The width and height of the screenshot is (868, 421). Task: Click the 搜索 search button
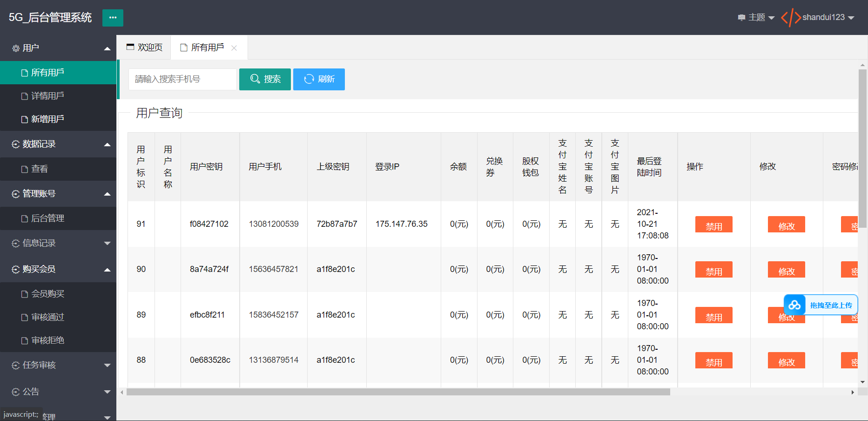click(x=265, y=79)
